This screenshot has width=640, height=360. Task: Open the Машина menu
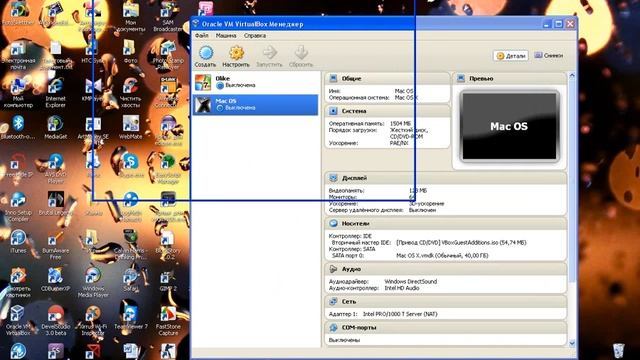(x=226, y=36)
